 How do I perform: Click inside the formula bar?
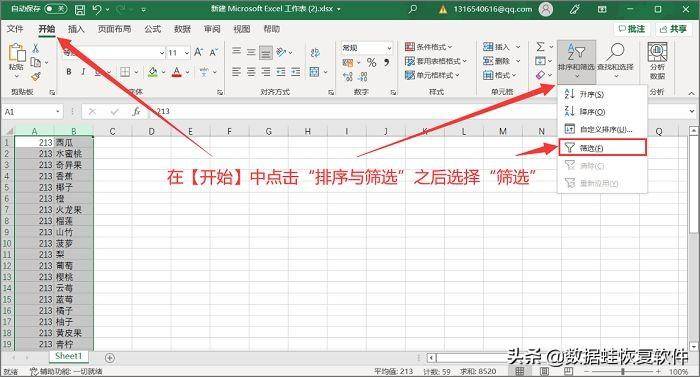click(x=417, y=112)
